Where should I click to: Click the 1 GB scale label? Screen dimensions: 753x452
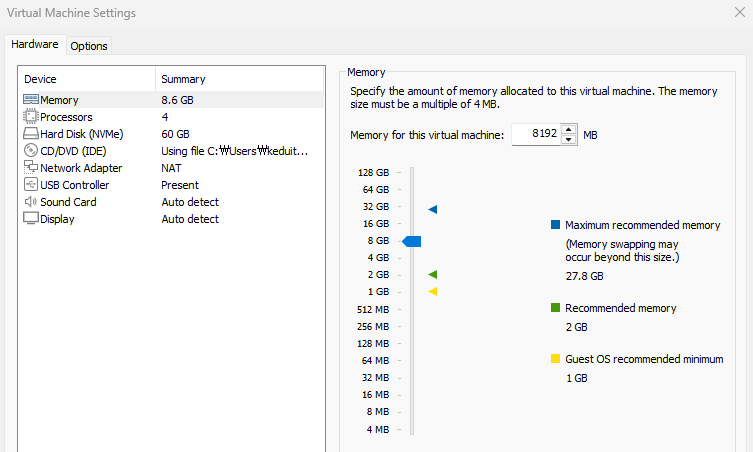point(378,292)
